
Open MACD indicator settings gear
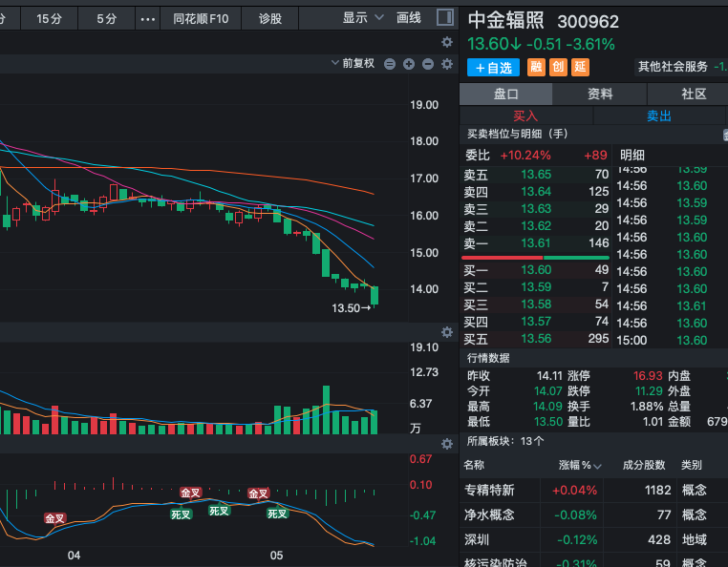447,444
